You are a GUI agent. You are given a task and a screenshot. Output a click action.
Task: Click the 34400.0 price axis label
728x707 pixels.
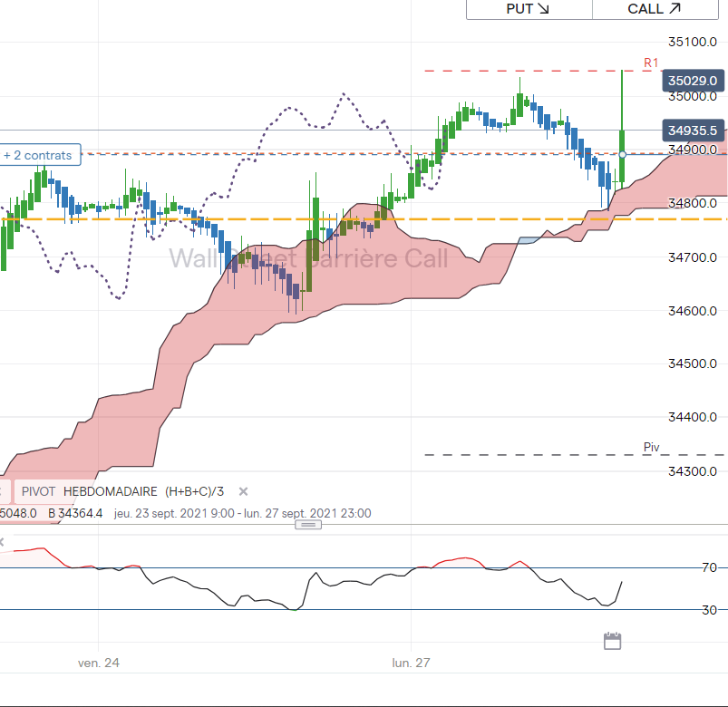[693, 417]
